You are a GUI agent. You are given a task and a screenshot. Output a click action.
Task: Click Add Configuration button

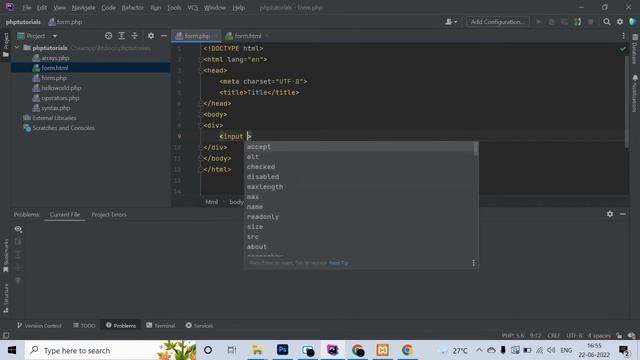[498, 22]
